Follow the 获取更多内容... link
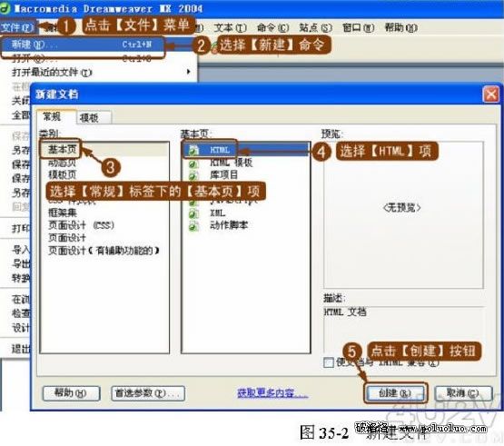This screenshot has width=504, height=446. coord(272,393)
